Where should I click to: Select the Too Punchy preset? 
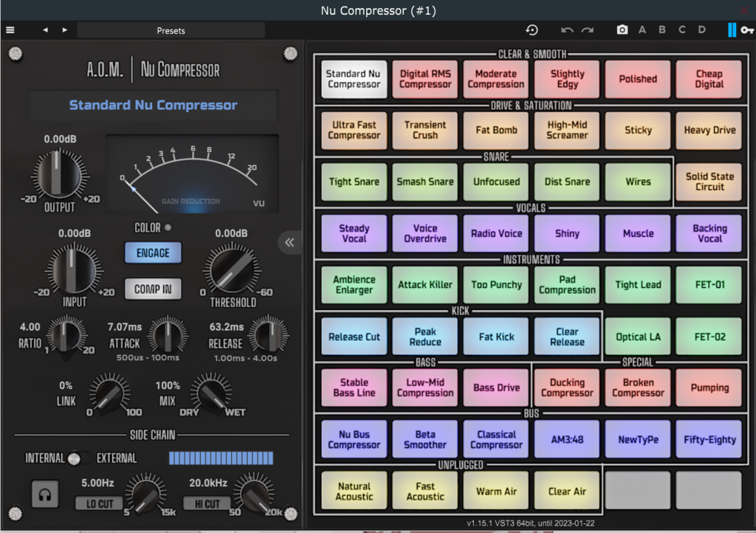point(495,285)
